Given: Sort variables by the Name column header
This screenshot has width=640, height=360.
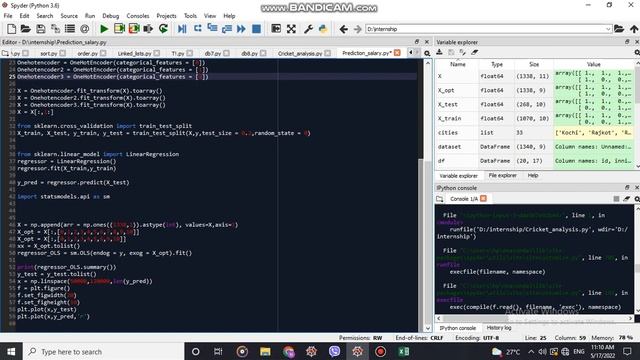Looking at the screenshot, I should click(458, 64).
